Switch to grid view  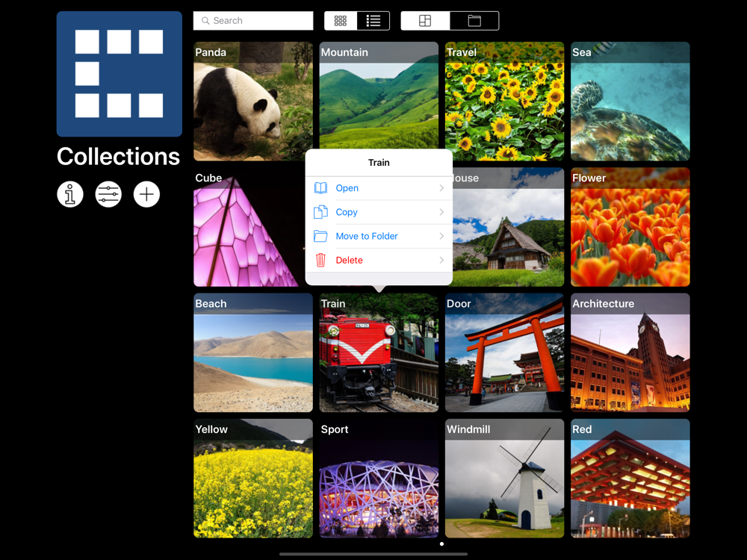341,21
